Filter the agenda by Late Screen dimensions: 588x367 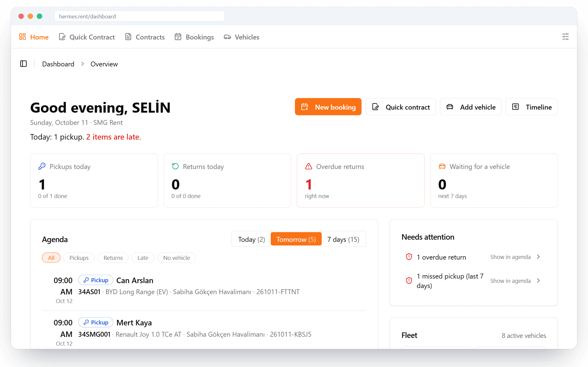pos(143,258)
